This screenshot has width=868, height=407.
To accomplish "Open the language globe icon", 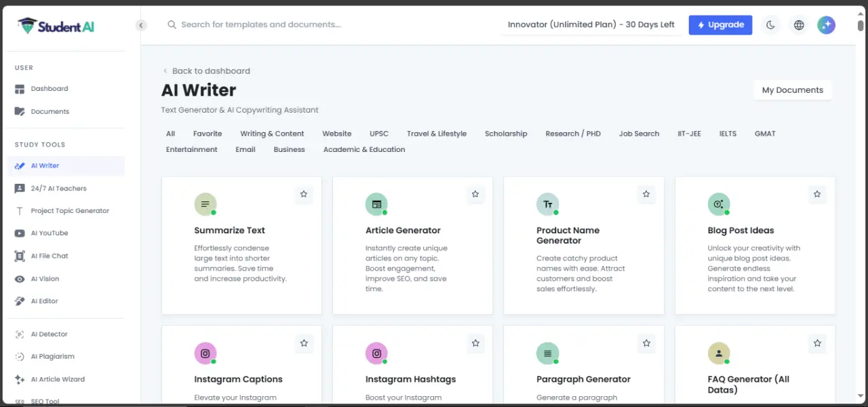I will [x=799, y=25].
